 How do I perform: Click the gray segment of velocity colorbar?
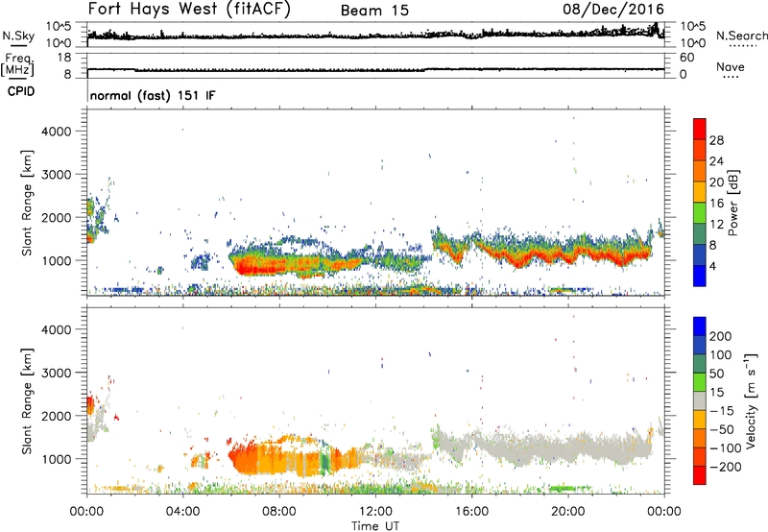pyautogui.click(x=700, y=401)
